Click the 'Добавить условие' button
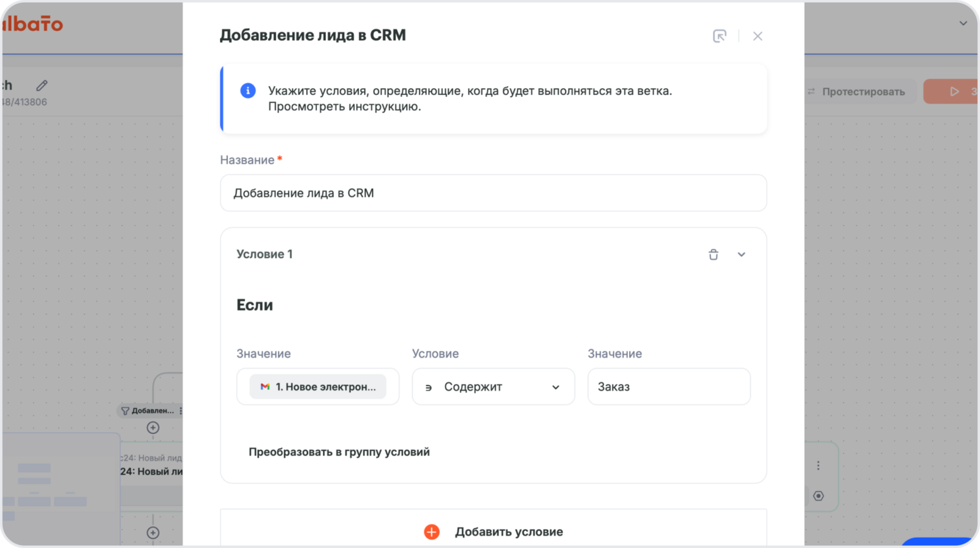This screenshot has height=548, width=980. tap(493, 531)
